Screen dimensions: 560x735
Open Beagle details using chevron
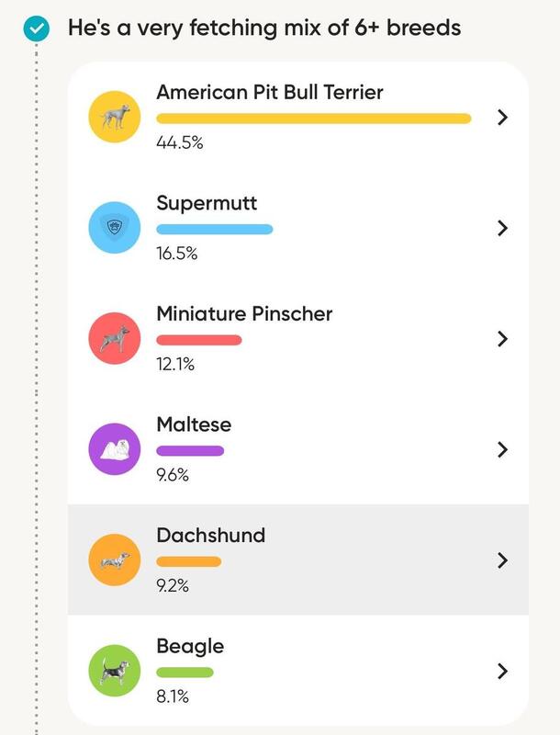coord(502,671)
